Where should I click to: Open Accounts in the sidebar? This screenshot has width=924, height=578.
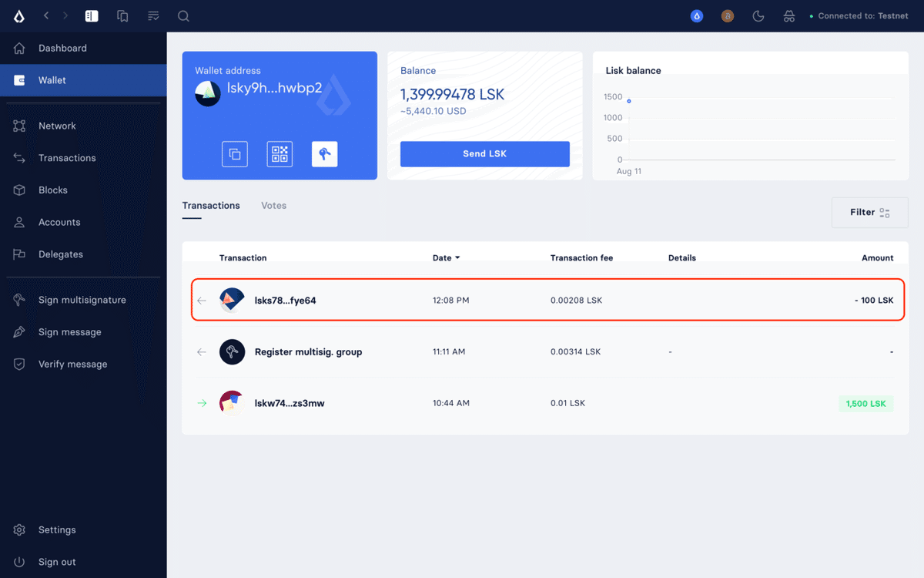[83, 222]
